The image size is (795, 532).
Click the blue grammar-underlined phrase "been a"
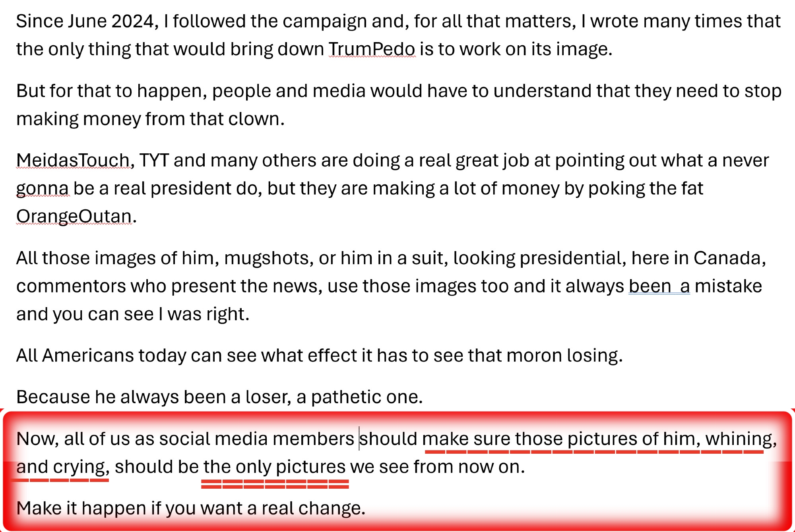click(659, 286)
